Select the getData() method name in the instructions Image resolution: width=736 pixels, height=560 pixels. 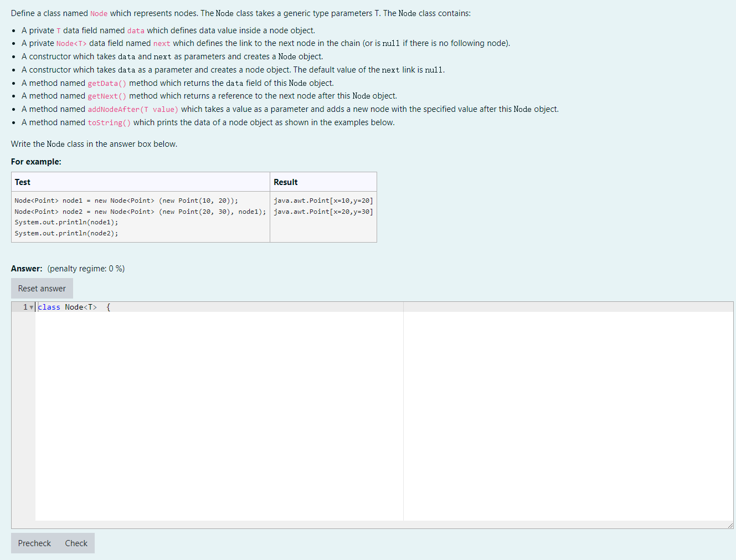[106, 83]
